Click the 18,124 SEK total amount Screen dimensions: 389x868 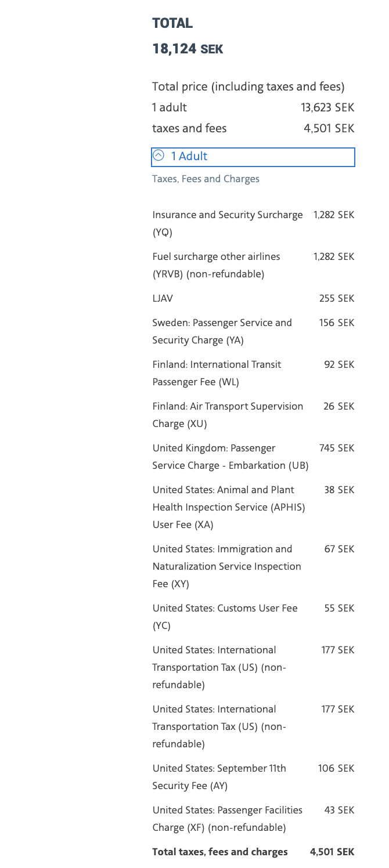click(187, 49)
